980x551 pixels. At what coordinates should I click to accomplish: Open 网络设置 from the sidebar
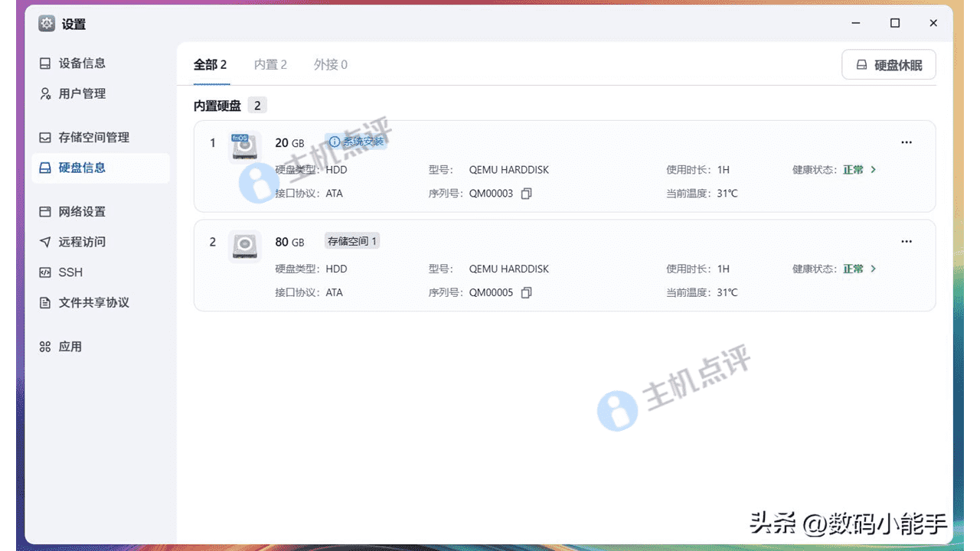point(73,211)
